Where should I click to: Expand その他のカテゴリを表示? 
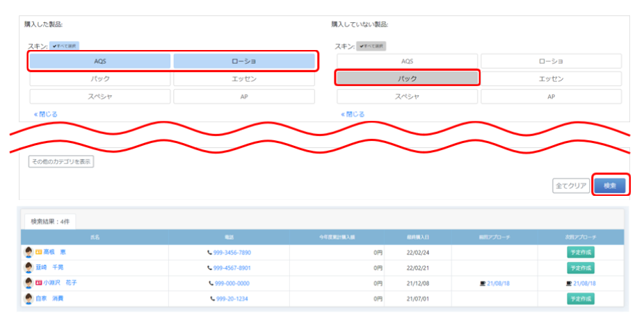tap(61, 162)
